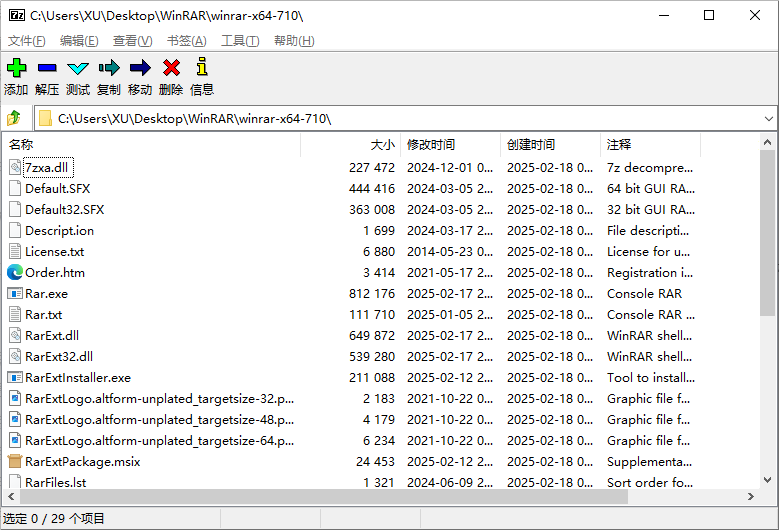Sort by the 大小 size column header

click(351, 145)
